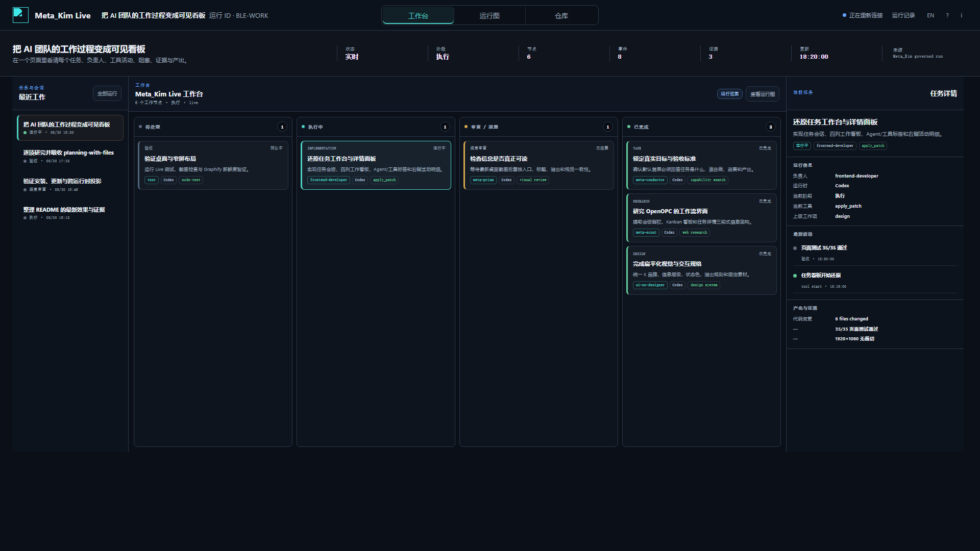This screenshot has height=551, width=980.
Task: Click the 状态 value 实时 in header
Action: [x=352, y=57]
